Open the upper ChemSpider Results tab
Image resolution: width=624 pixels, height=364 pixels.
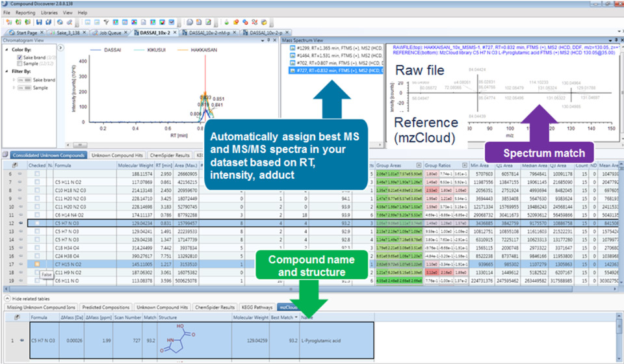coord(170,155)
